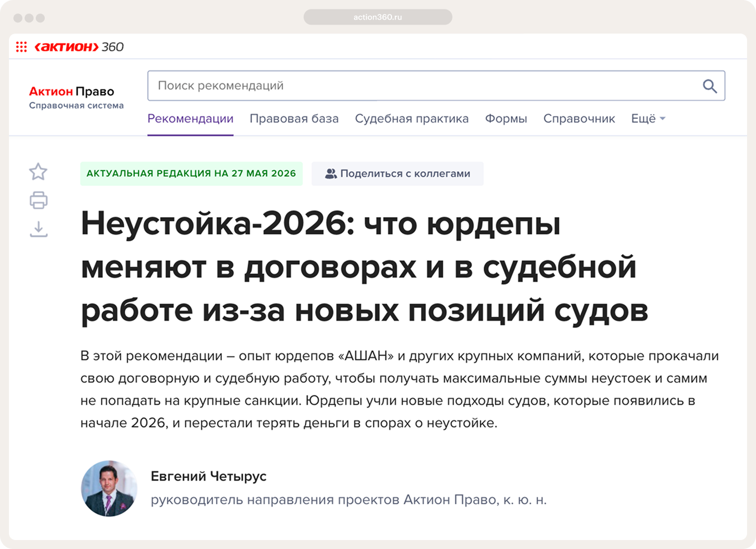Print the article with printer icon

point(39,200)
